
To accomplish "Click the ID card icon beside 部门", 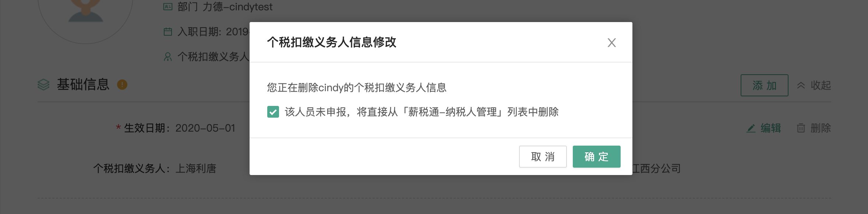I will pos(168,7).
